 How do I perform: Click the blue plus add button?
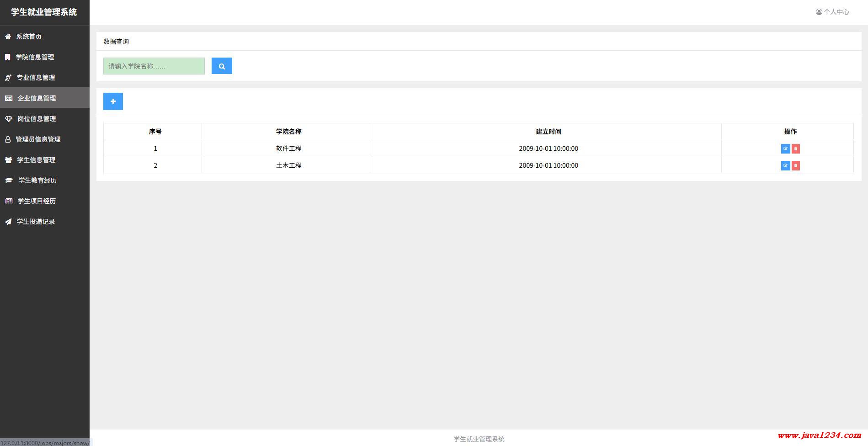(113, 101)
